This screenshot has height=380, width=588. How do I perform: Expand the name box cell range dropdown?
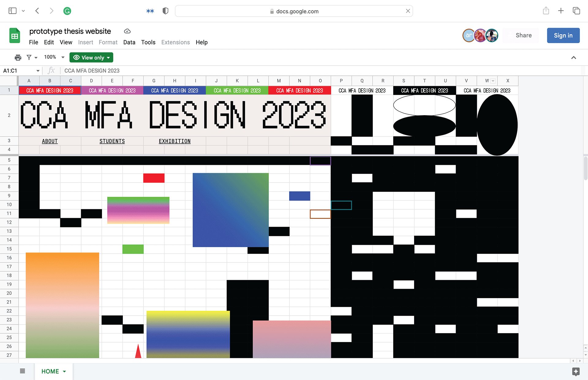click(x=38, y=71)
